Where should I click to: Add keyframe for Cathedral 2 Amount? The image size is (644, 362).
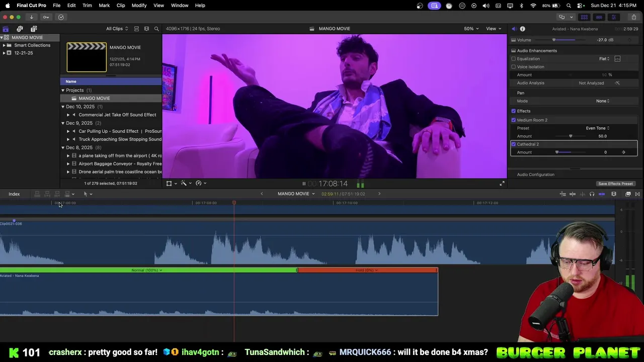pyautogui.click(x=623, y=152)
